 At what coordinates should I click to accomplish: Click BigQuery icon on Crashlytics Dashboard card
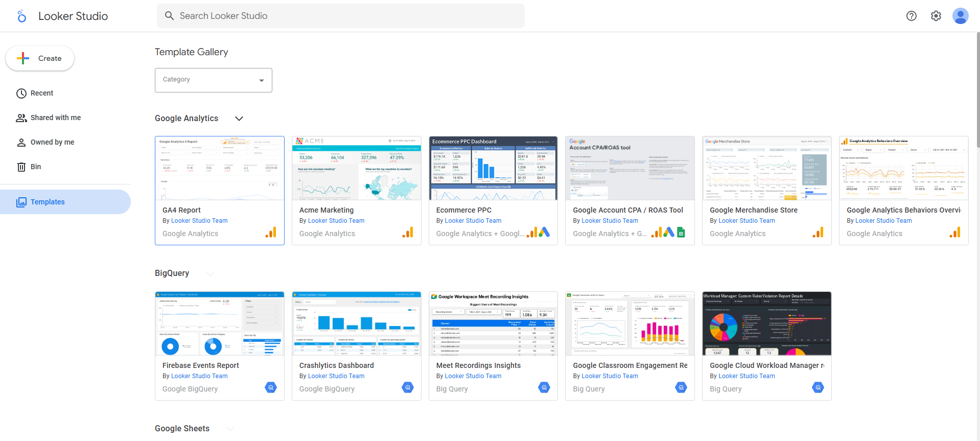pyautogui.click(x=408, y=387)
